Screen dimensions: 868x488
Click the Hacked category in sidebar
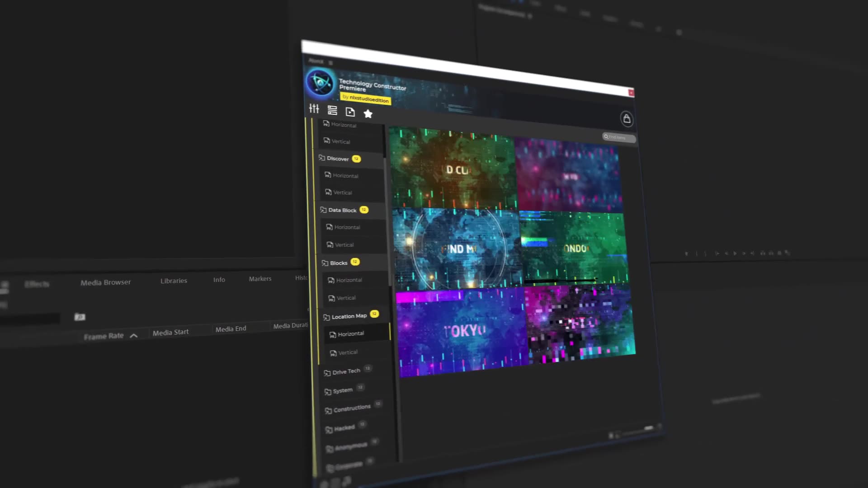[x=344, y=427]
